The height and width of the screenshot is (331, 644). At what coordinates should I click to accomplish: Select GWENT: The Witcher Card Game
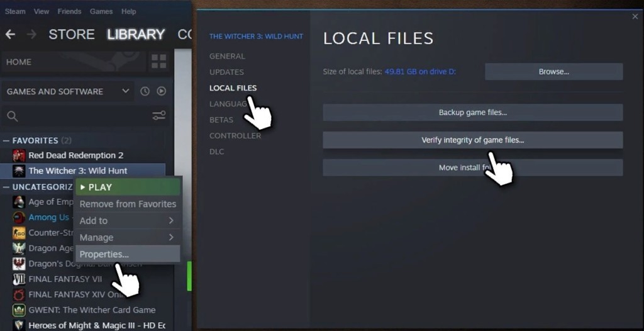[x=92, y=310]
